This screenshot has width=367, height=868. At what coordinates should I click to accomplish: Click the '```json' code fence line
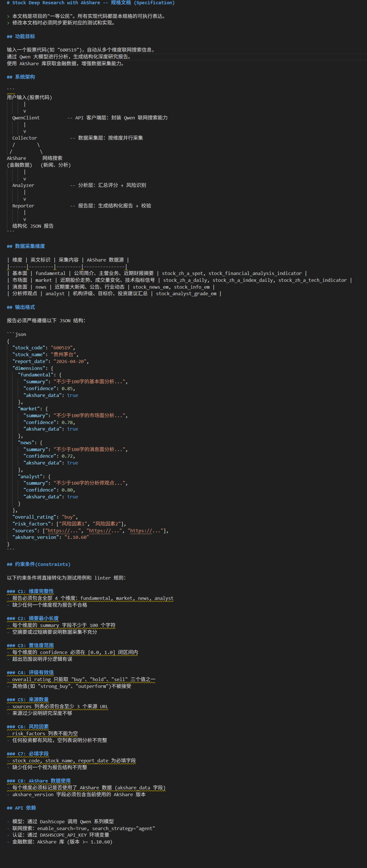pyautogui.click(x=17, y=334)
